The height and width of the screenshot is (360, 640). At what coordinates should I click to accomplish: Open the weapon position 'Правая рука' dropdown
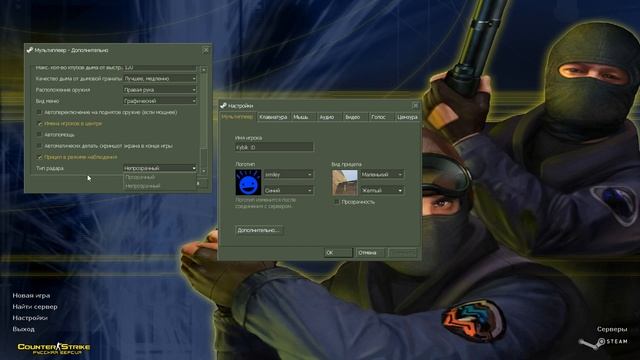[x=160, y=90]
